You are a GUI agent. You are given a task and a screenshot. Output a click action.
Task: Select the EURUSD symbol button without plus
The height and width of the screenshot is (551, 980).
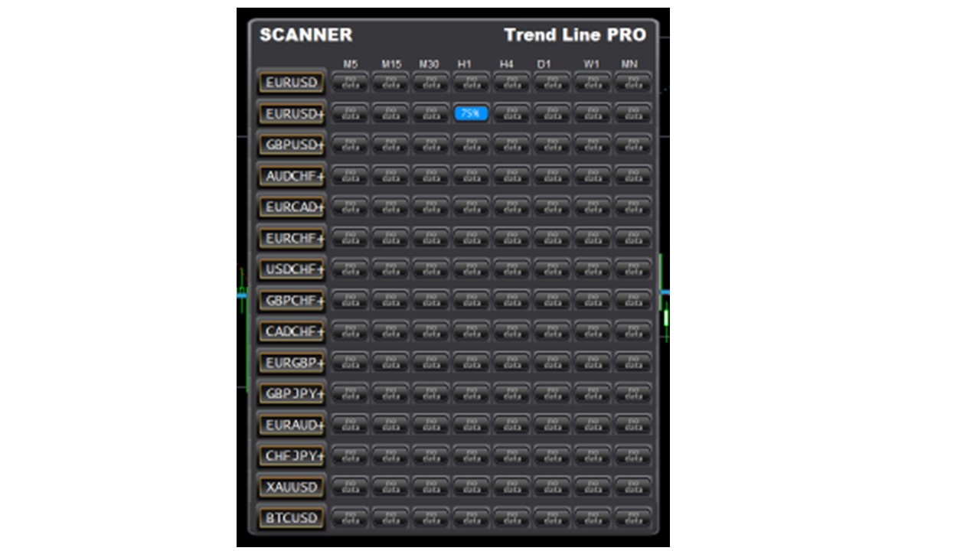(291, 82)
